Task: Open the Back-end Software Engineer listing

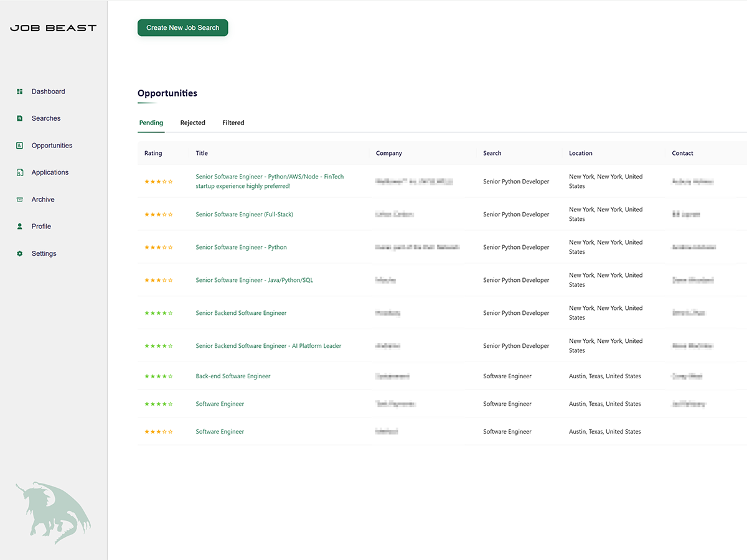Action: 233,376
